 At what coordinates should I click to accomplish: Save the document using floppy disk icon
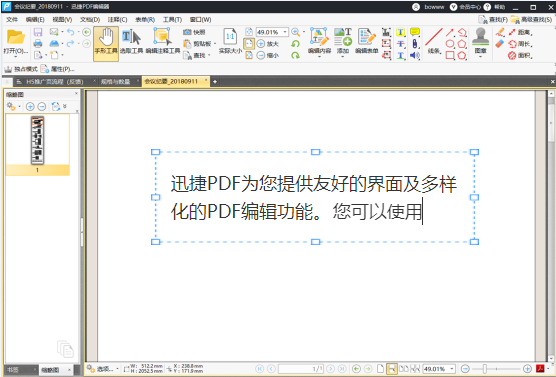click(x=38, y=32)
